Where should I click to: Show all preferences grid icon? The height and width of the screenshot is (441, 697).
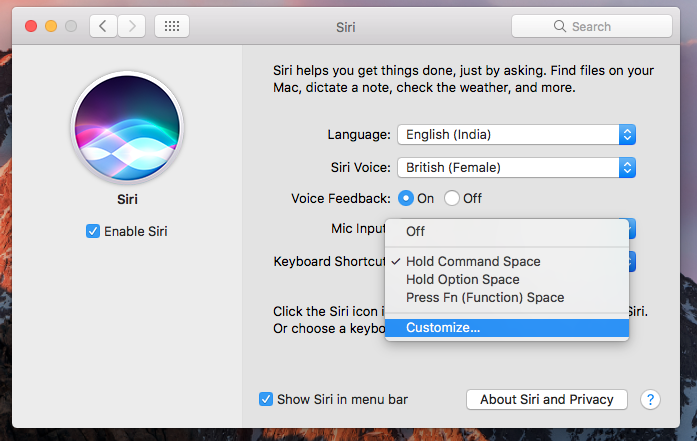click(172, 26)
